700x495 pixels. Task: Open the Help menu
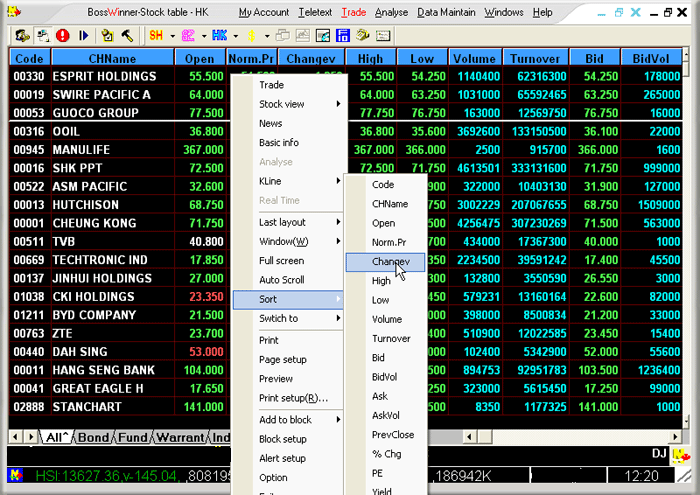(542, 12)
